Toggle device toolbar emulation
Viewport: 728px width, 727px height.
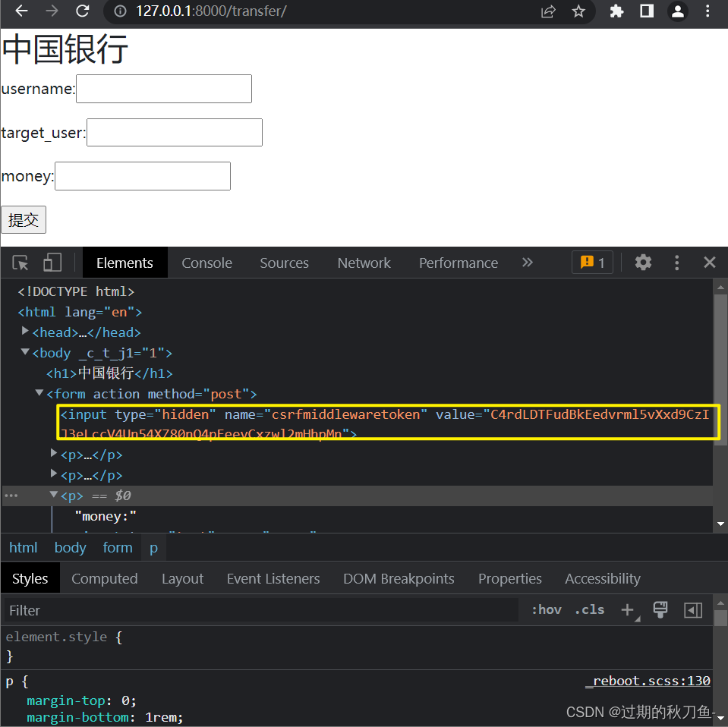[x=52, y=263]
